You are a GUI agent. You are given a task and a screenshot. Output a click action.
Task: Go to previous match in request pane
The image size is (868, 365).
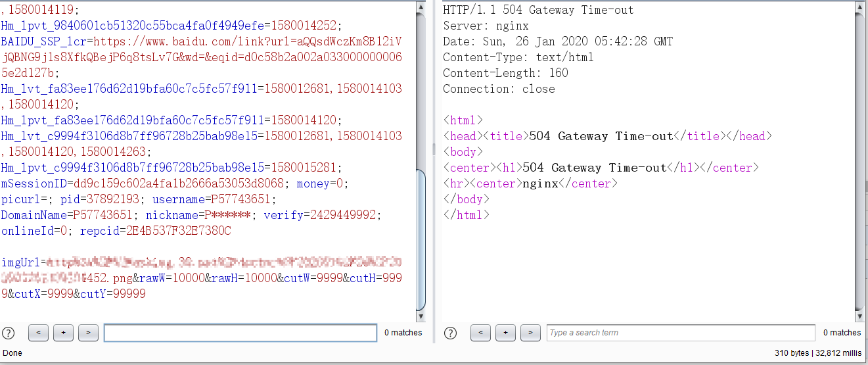38,333
